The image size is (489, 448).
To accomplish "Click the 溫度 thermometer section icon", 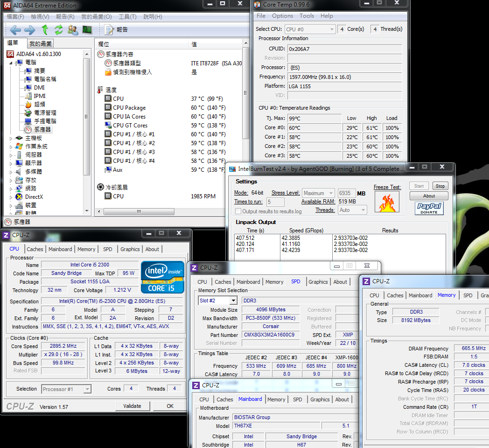I will click(x=100, y=90).
